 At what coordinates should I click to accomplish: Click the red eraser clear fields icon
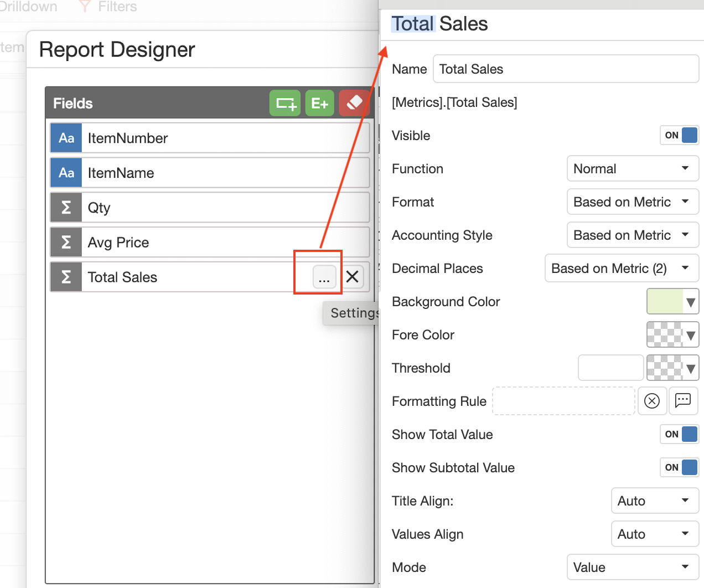tap(354, 103)
